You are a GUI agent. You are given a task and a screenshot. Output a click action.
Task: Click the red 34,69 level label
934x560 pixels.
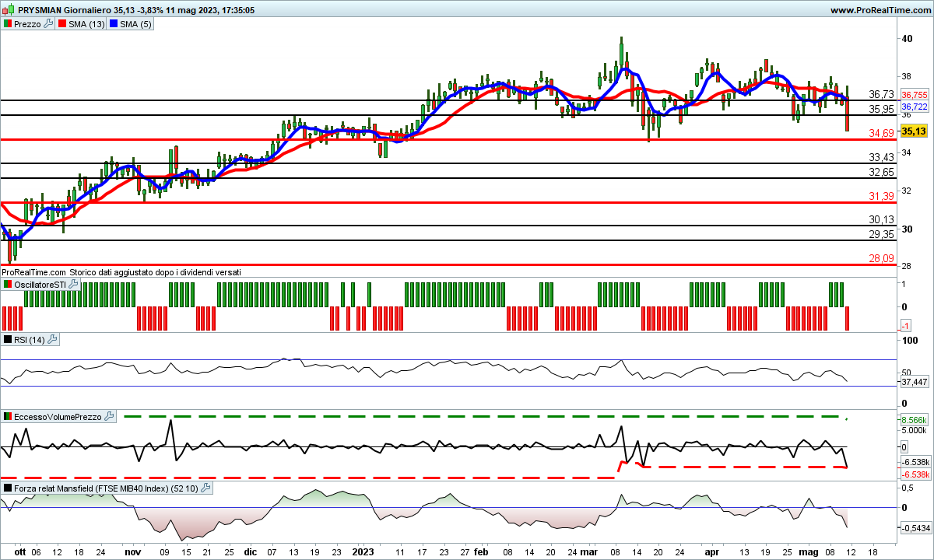pos(881,135)
